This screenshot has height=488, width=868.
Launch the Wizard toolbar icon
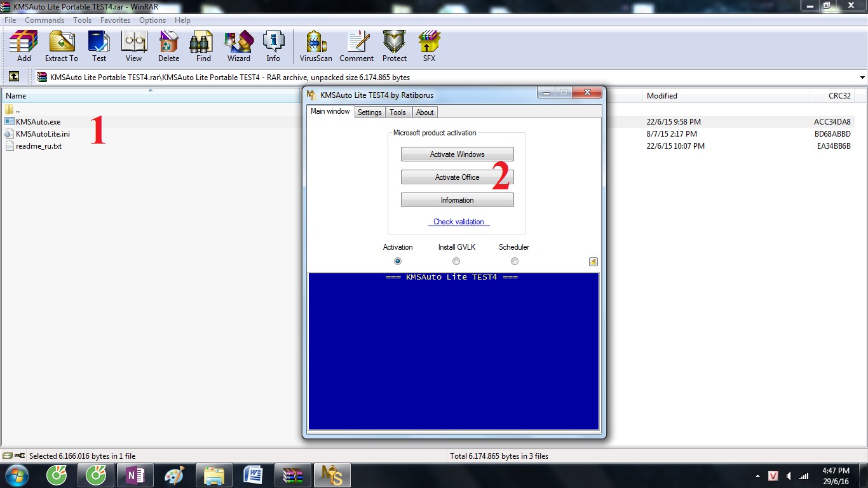(239, 46)
